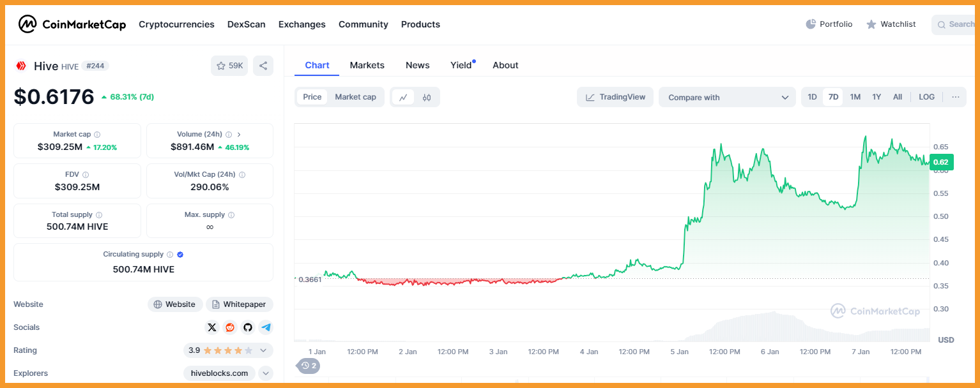Show Market cap info tooltip icon
The image size is (980, 388).
97,135
